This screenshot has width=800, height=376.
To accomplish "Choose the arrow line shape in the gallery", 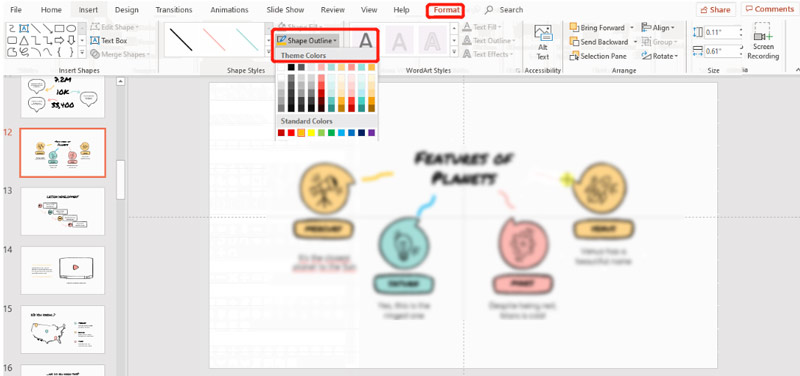I will pos(47,28).
